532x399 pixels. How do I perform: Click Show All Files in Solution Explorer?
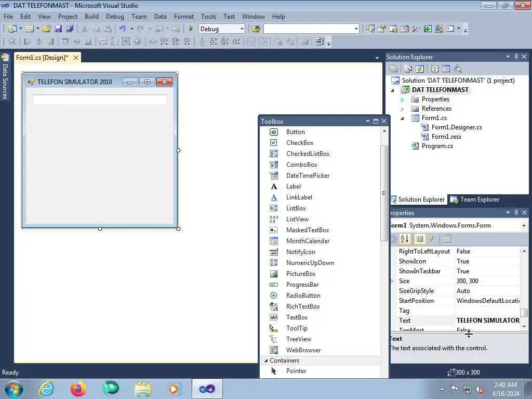(x=408, y=69)
